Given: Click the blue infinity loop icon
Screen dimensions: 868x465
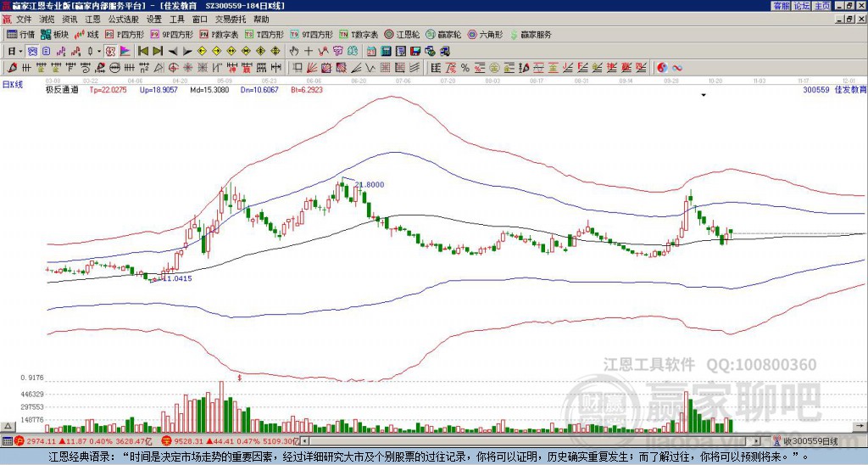Looking at the screenshot, I should tap(677, 68).
